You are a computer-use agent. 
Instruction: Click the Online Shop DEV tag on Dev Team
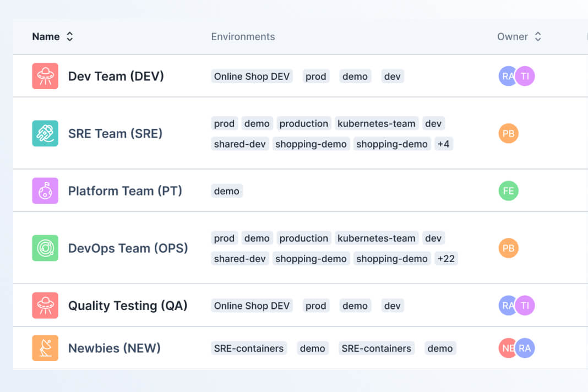[x=252, y=76]
